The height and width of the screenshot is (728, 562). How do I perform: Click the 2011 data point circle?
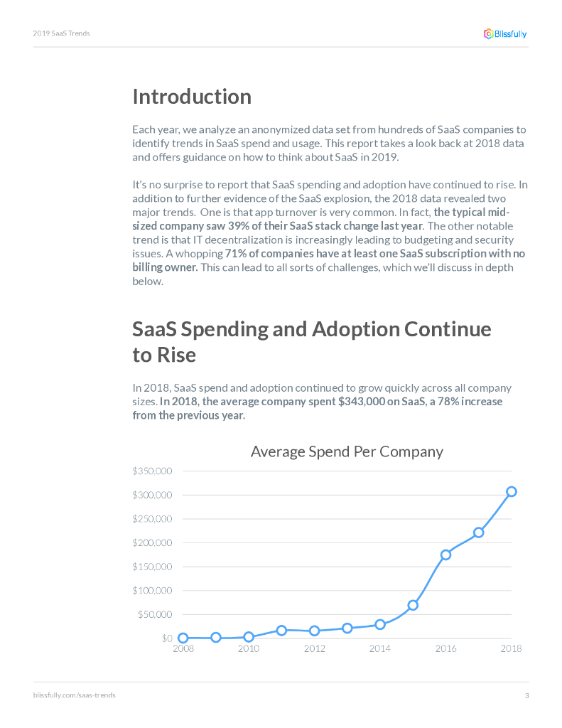(x=281, y=630)
